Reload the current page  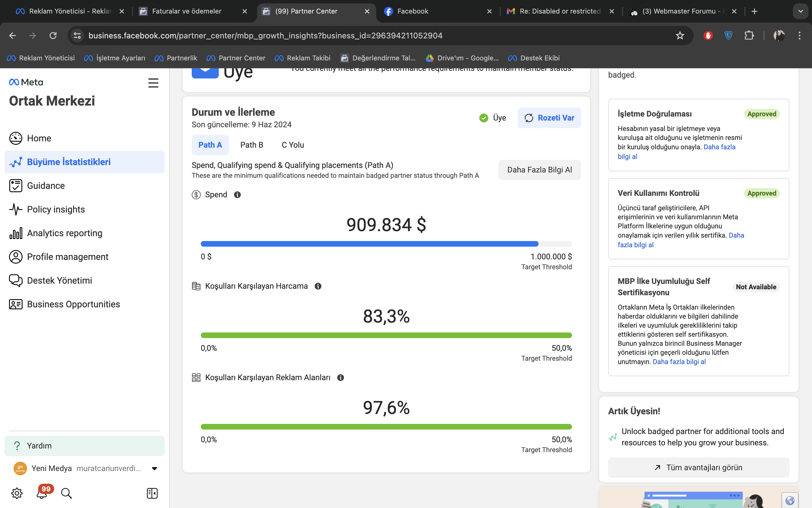click(x=53, y=35)
